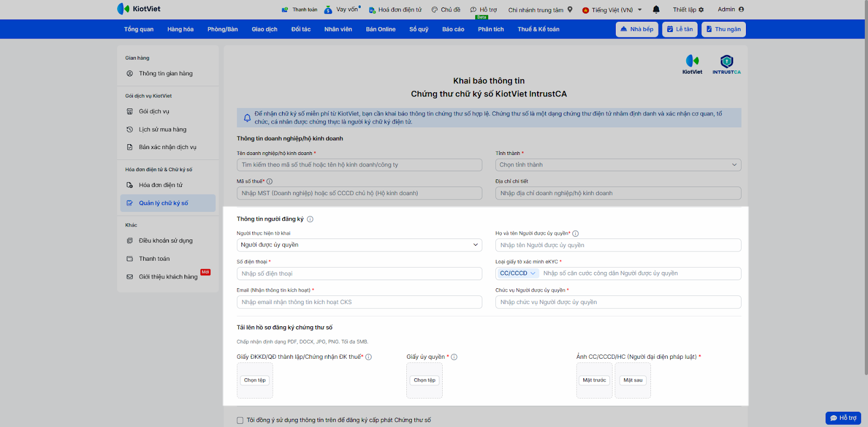Click info icon beside Mã số thuế
This screenshot has width=868, height=427.
pos(270,182)
